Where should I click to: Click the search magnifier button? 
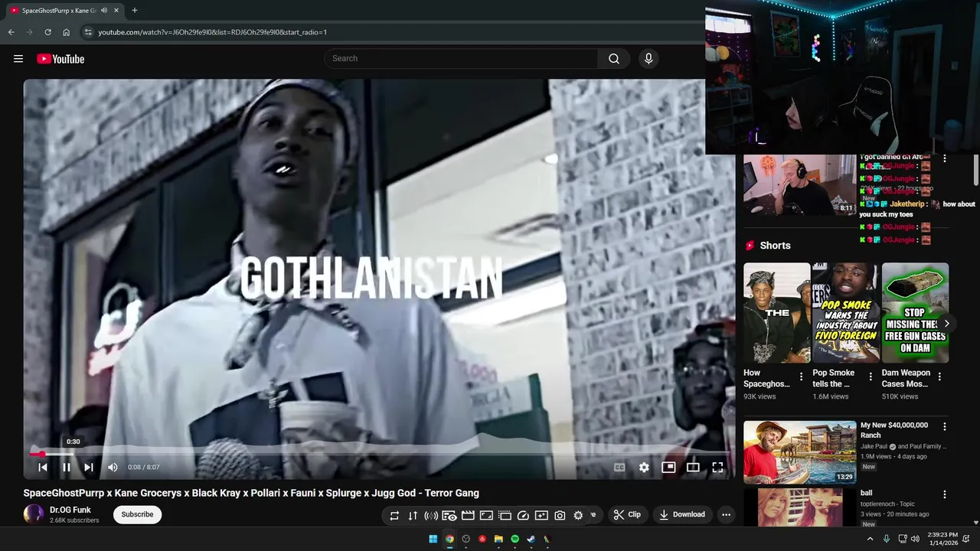pyautogui.click(x=614, y=59)
